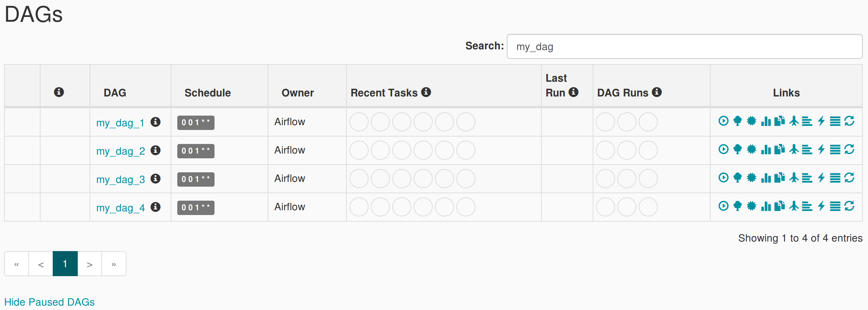868x310 pixels.
Task: Focus the Search field containing my_dag
Action: 684,46
